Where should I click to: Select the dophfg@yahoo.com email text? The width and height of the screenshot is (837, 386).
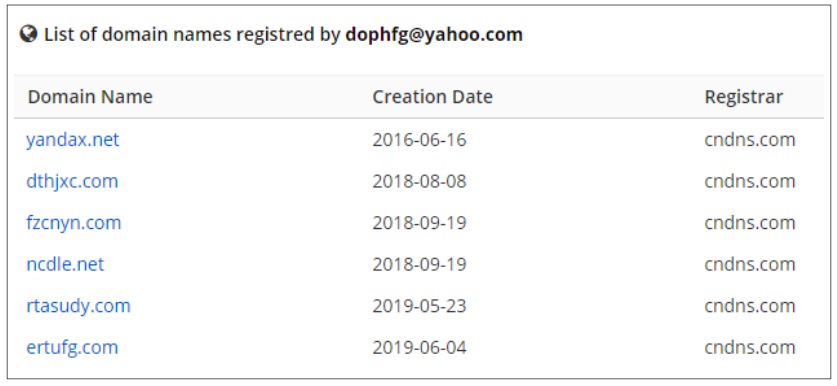(434, 35)
